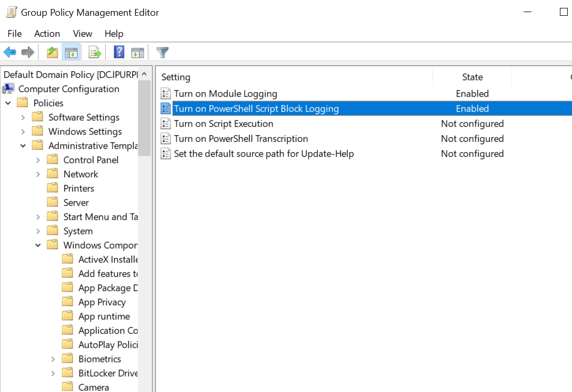Toggle Show/Hide Action Pane icon
Image resolution: width=572 pixels, height=392 pixels.
(x=137, y=53)
